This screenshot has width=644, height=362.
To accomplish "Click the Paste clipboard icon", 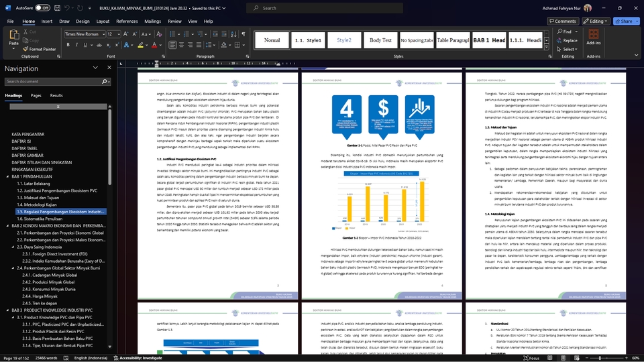I will 14,35.
